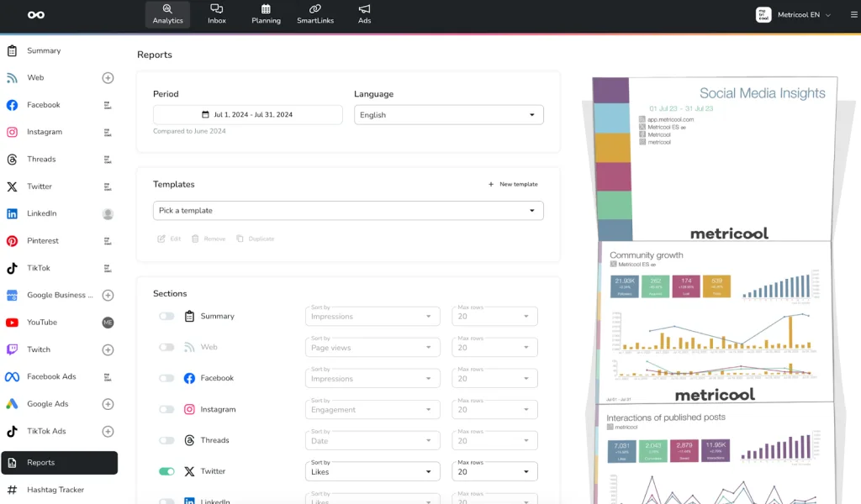Click the TikTok icon in sidebar
The image size is (861, 504).
point(12,268)
